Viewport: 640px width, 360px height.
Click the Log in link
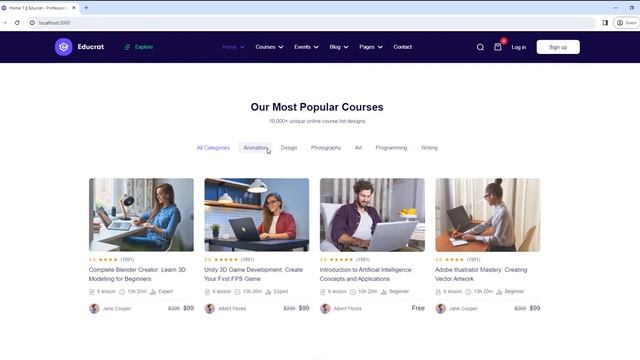519,47
